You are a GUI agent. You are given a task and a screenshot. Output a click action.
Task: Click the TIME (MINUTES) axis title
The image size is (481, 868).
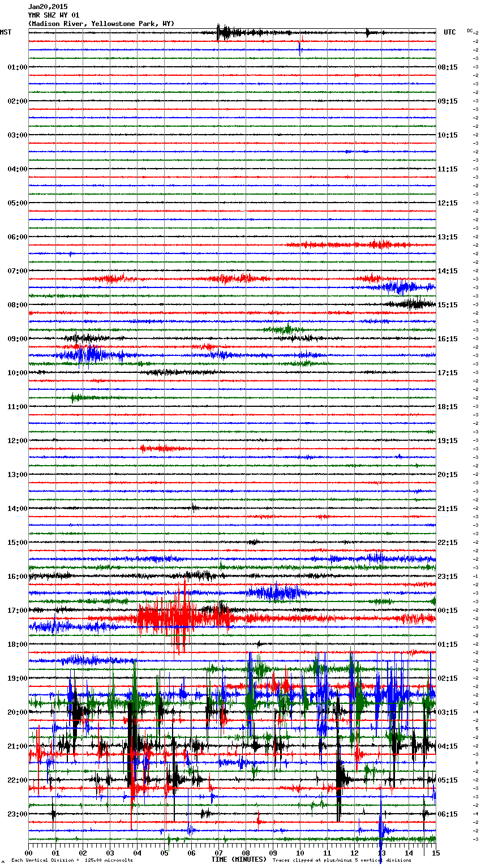coord(239,860)
